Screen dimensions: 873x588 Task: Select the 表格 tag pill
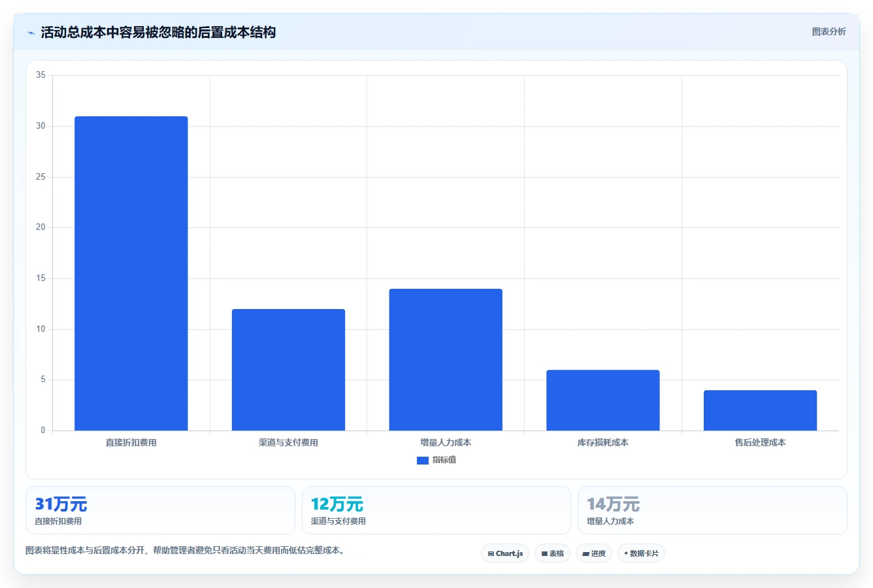[x=552, y=553]
